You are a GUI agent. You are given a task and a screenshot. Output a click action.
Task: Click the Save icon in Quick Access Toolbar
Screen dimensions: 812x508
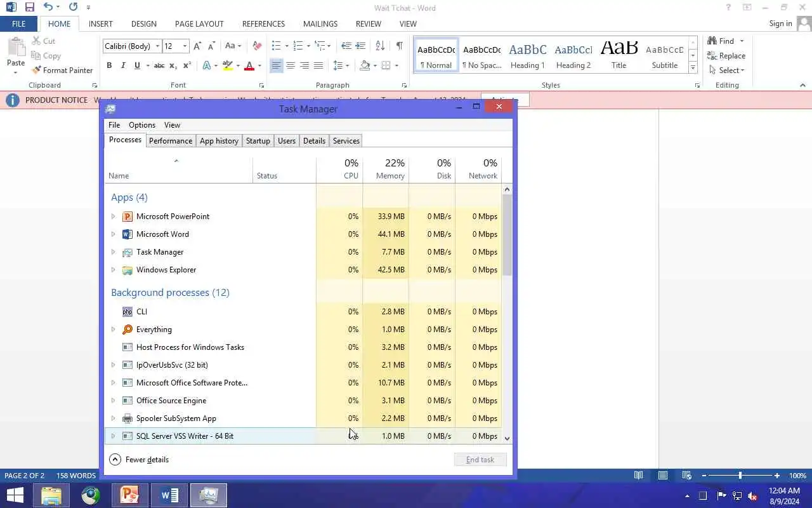29,8
